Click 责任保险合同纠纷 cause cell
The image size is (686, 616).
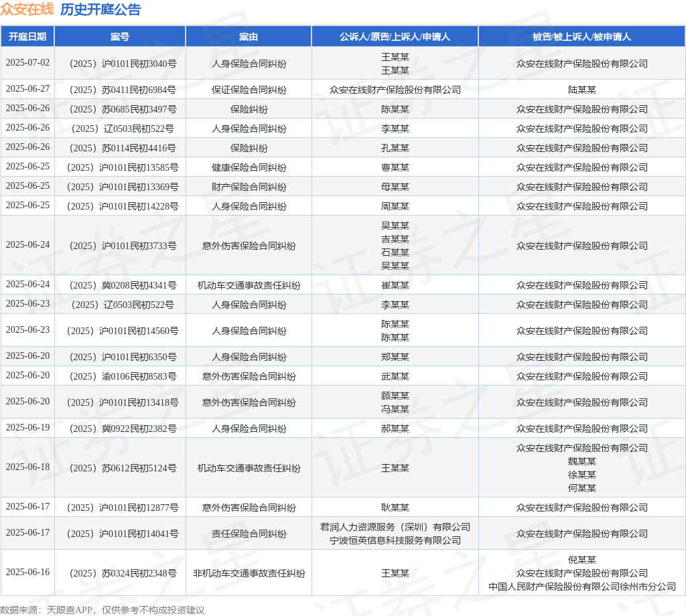(x=249, y=534)
